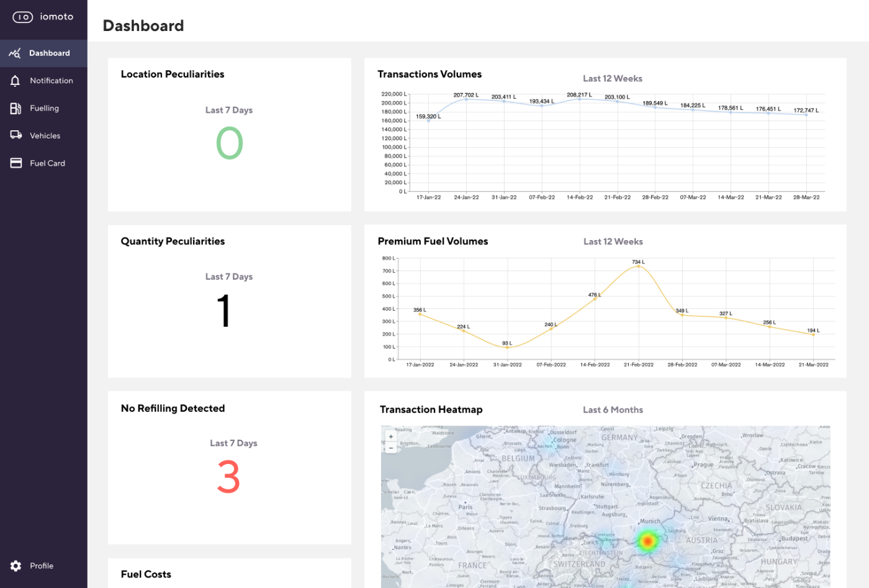This screenshot has height=588, width=869.
Task: Click the 178,561 L data point label
Action: [731, 108]
